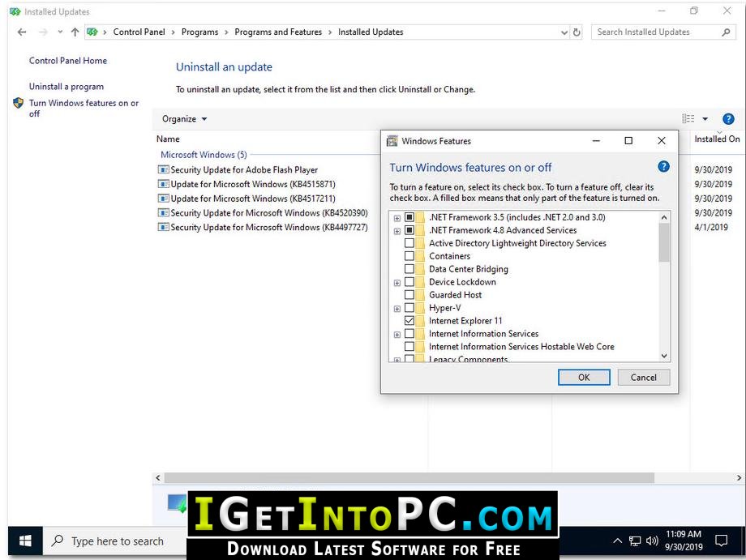Click OK in Windows Features dialog
The image size is (746, 560).
pos(584,378)
